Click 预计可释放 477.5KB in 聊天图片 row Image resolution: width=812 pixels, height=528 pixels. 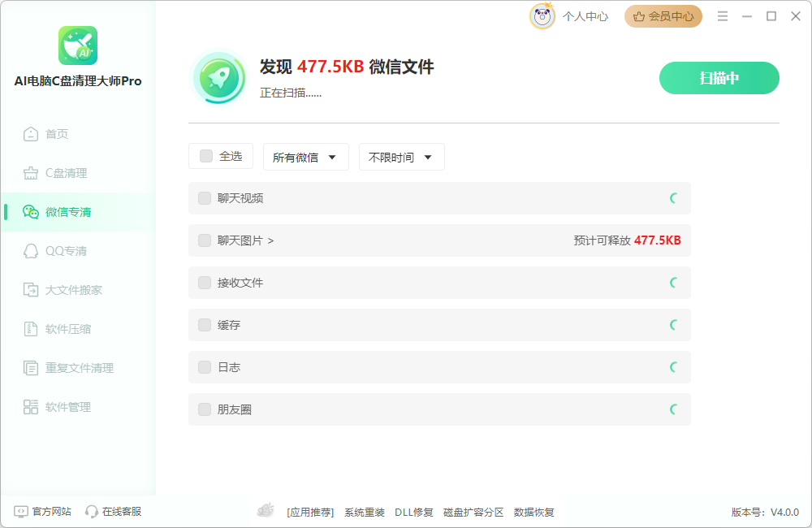(627, 240)
